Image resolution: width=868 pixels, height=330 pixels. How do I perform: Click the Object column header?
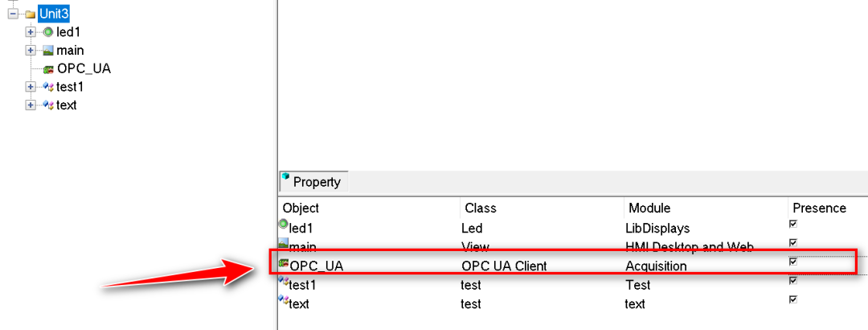click(301, 208)
